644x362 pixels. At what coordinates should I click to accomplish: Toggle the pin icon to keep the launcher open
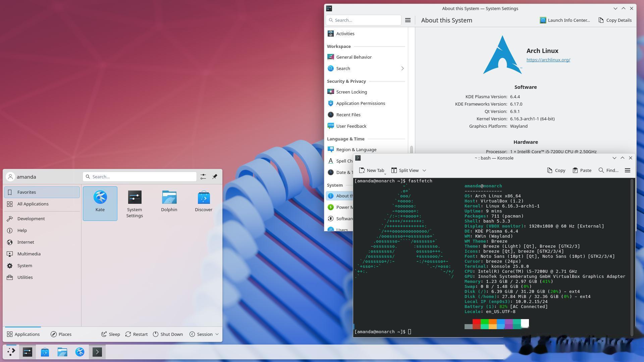[x=215, y=177]
